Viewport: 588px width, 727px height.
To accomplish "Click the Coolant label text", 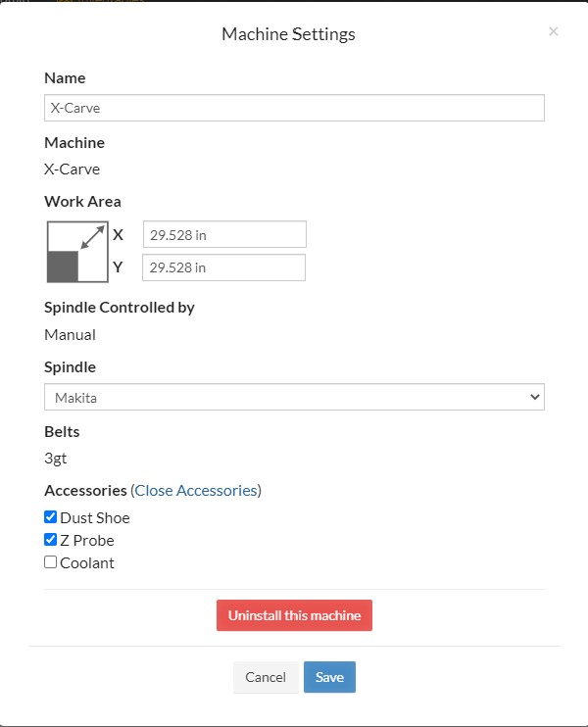I will pos(87,562).
